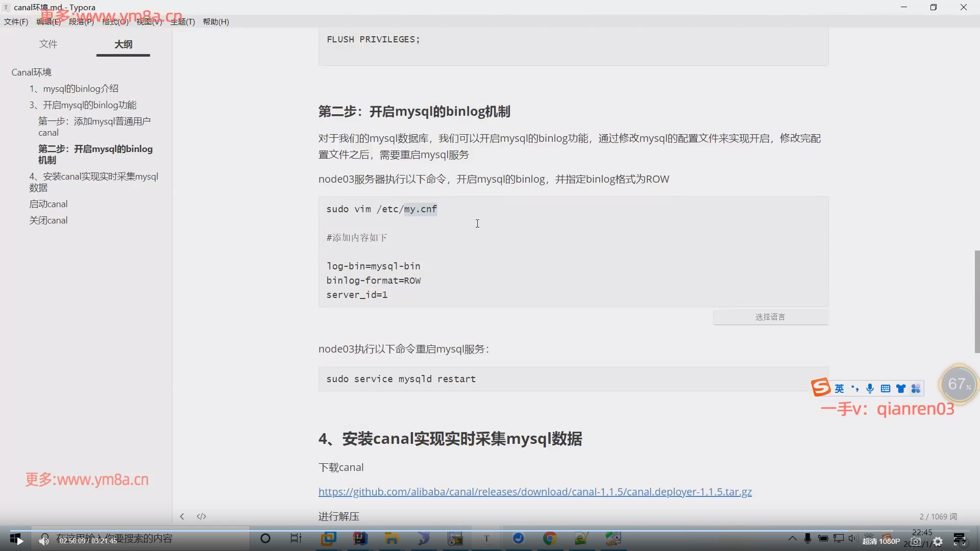The width and height of the screenshot is (980, 551).
Task: Toggle Sogou 英 language mode
Action: pyautogui.click(x=840, y=389)
